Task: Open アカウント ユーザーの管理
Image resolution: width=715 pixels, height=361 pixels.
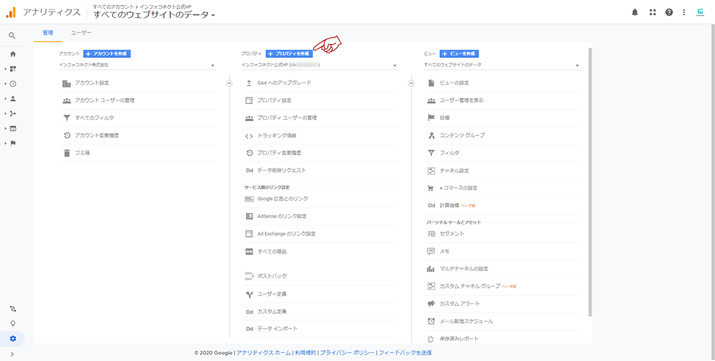Action: 137,100
